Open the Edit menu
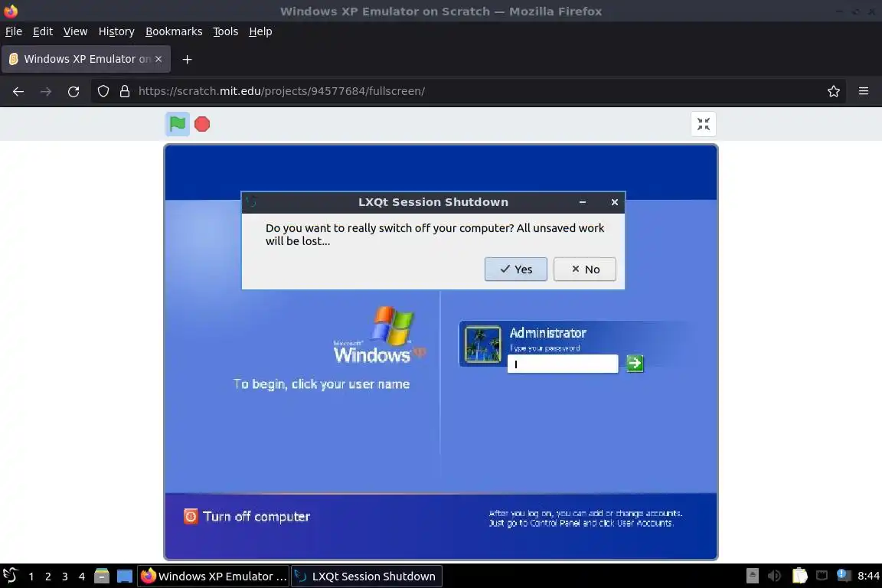 tap(43, 31)
